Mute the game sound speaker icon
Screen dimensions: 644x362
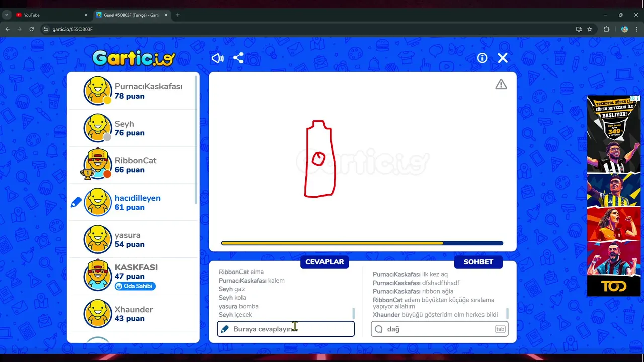(x=218, y=58)
